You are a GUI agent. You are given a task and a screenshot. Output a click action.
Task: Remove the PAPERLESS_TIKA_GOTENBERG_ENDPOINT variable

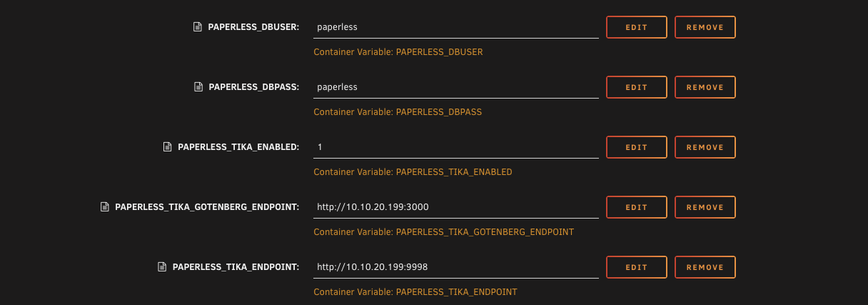coord(705,207)
